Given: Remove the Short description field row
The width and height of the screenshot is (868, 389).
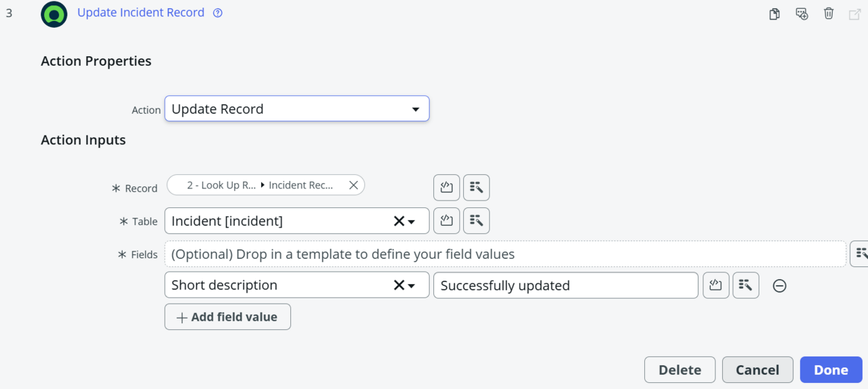Looking at the screenshot, I should (780, 286).
